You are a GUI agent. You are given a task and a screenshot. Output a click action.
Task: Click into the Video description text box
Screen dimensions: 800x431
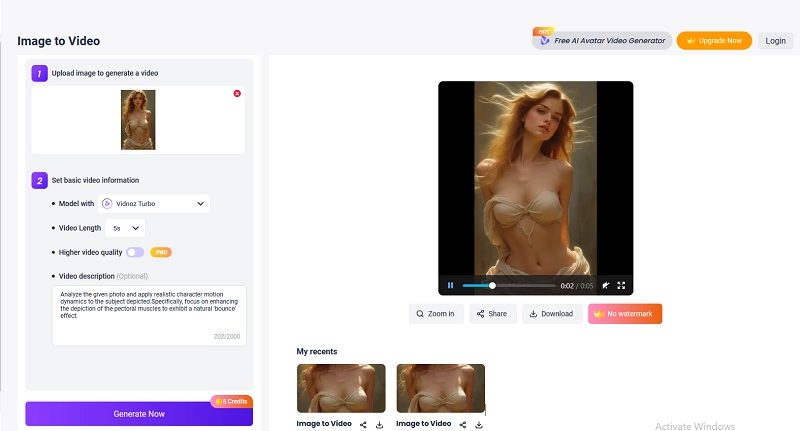click(149, 315)
